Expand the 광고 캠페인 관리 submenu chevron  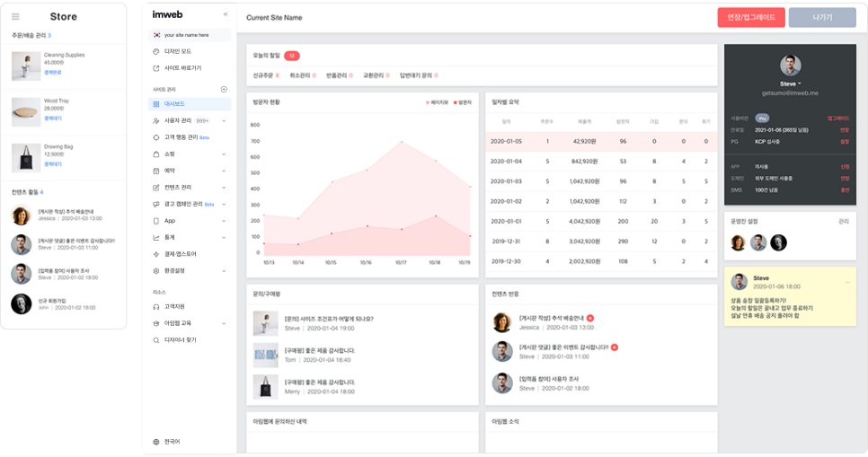point(224,204)
